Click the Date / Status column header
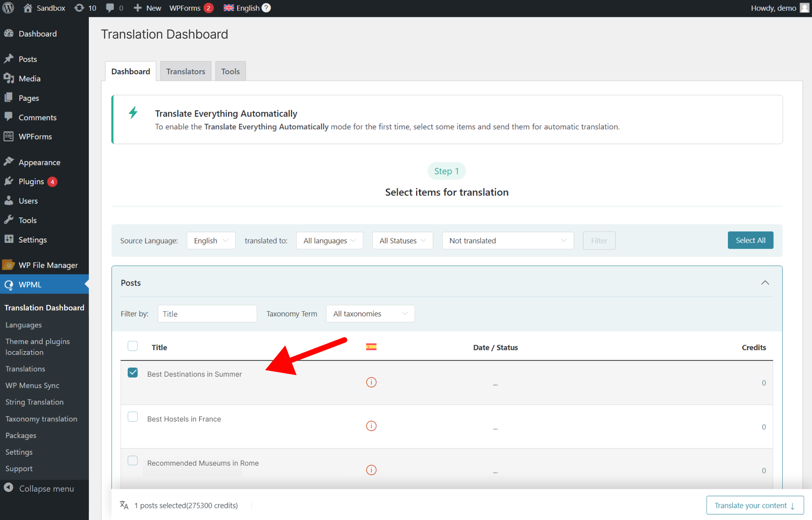 coord(495,347)
